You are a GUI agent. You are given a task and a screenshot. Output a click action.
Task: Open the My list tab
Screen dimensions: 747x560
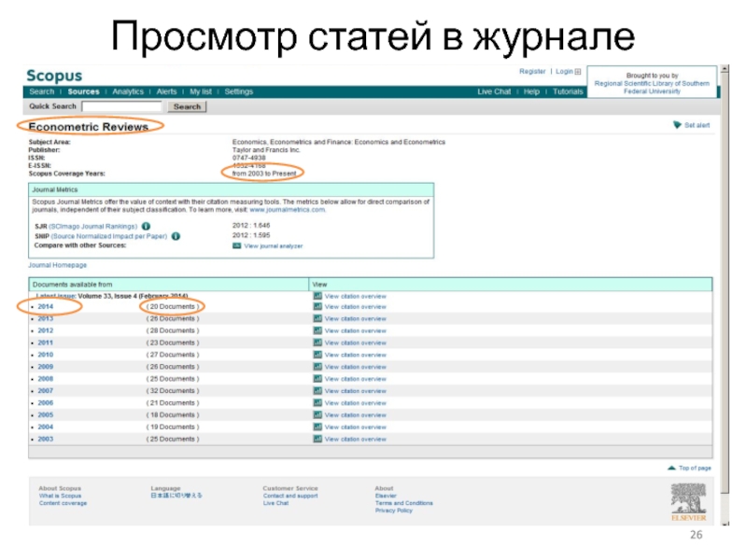201,91
